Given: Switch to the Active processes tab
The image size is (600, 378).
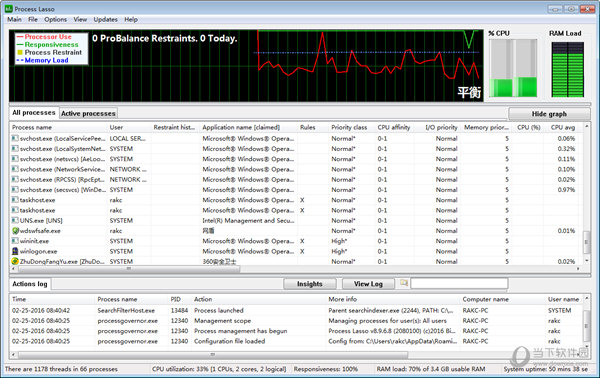Looking at the screenshot, I should click(x=88, y=114).
